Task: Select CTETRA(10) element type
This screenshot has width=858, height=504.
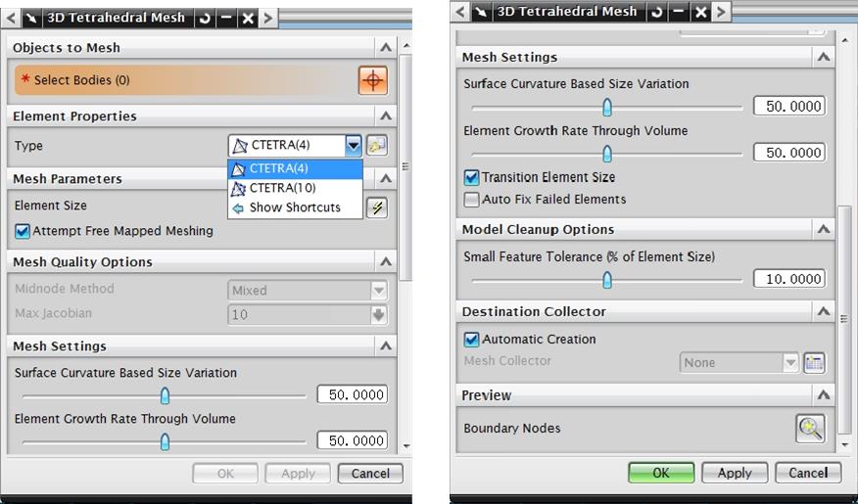Action: 296,188
